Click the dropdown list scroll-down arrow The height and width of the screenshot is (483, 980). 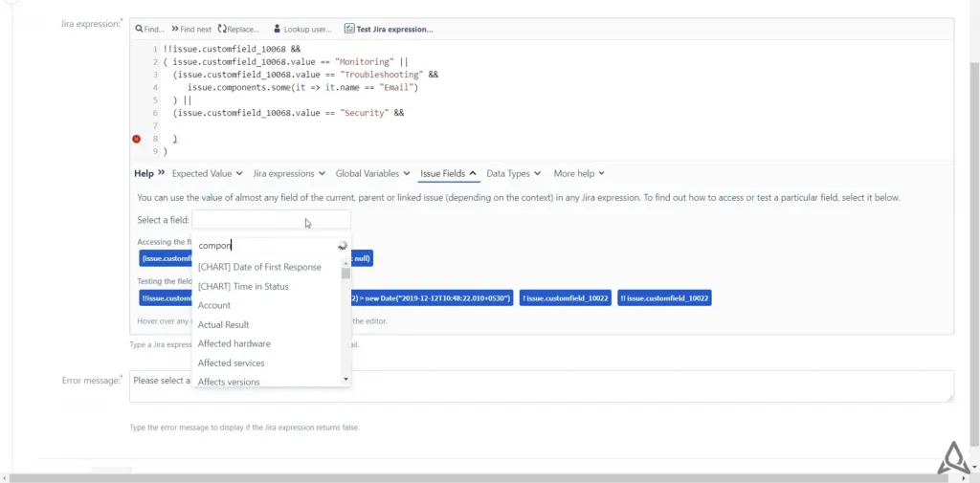345,380
